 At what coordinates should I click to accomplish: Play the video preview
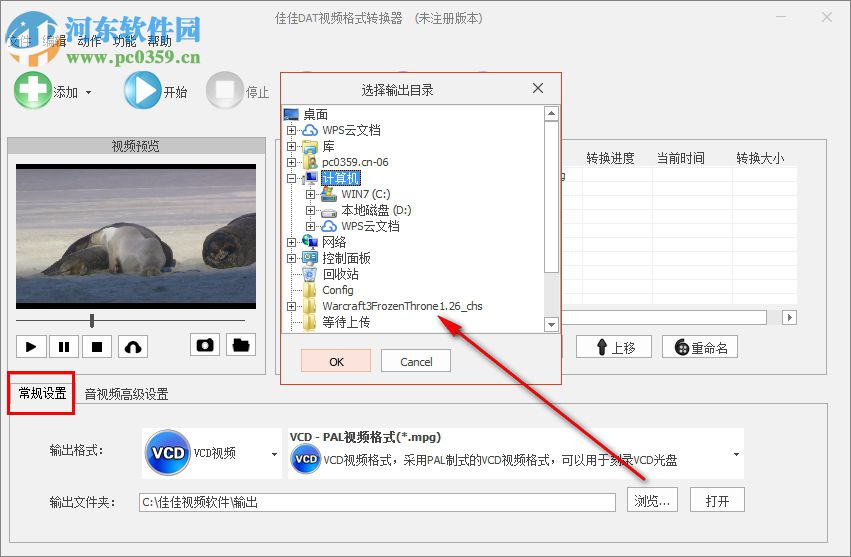pyautogui.click(x=31, y=346)
